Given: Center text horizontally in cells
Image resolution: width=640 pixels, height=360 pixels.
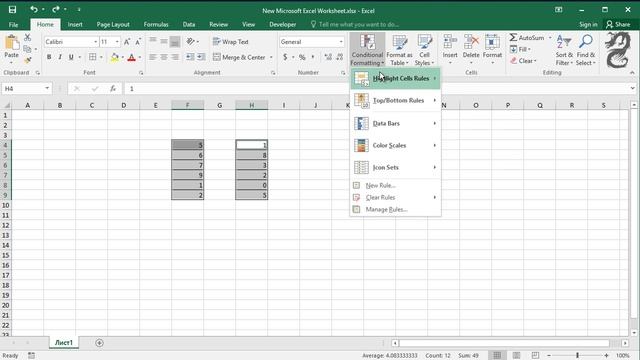Looking at the screenshot, I should click(164, 57).
